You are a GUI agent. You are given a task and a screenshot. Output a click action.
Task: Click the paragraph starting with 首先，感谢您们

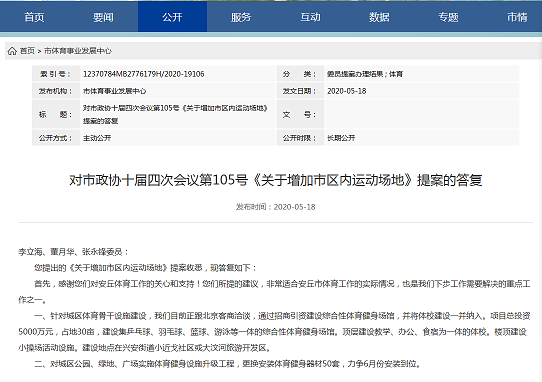[274, 292]
